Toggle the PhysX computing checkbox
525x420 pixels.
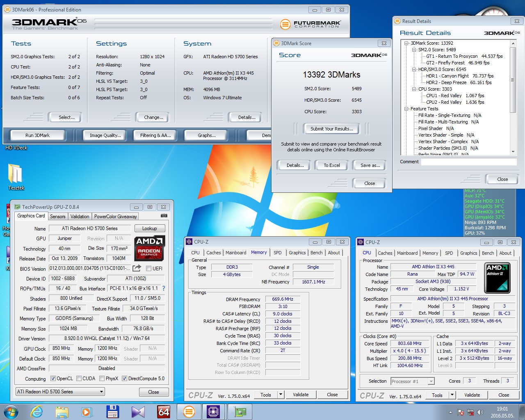tap(102, 379)
